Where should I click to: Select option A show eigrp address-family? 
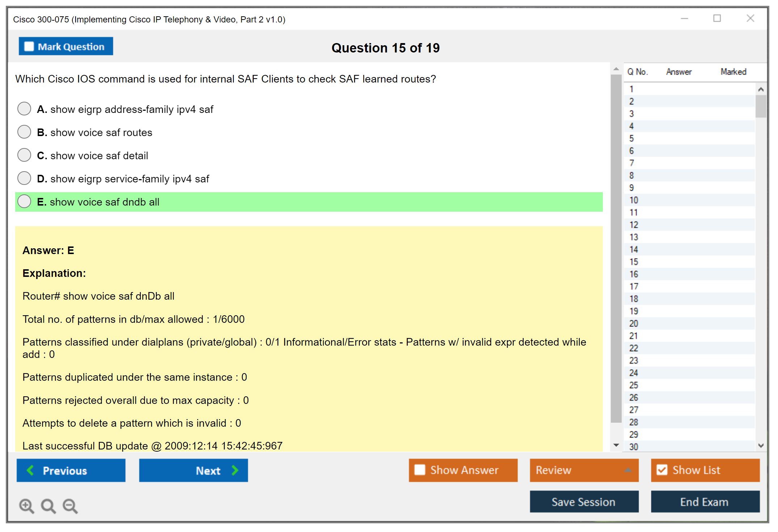24,109
